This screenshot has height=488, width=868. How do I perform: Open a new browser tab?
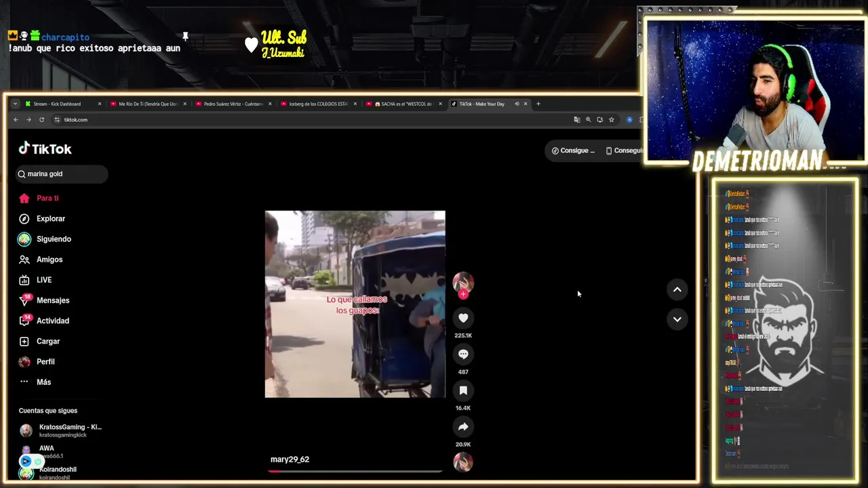click(x=538, y=104)
